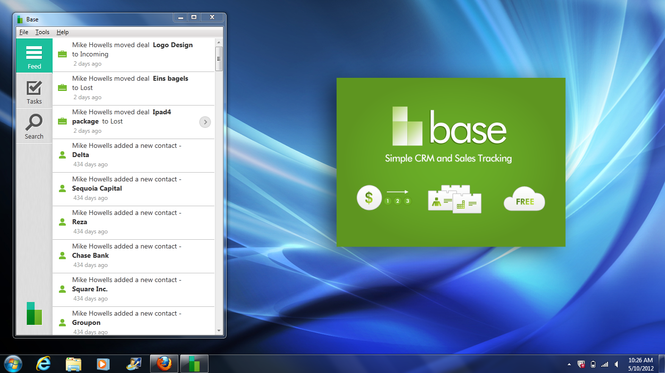665x373 pixels.
Task: Open the Search panel
Action: point(34,126)
